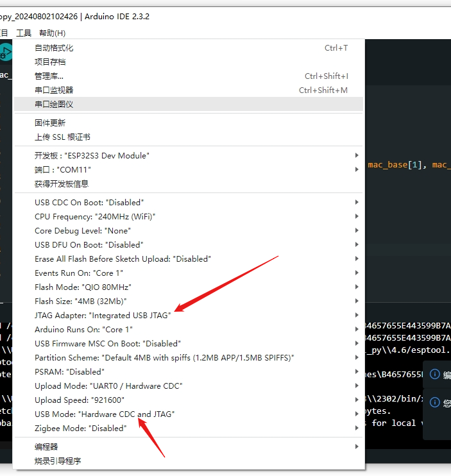This screenshot has width=451, height=476.
Task: Select 自动格式化 menu entry
Action: 189,48
